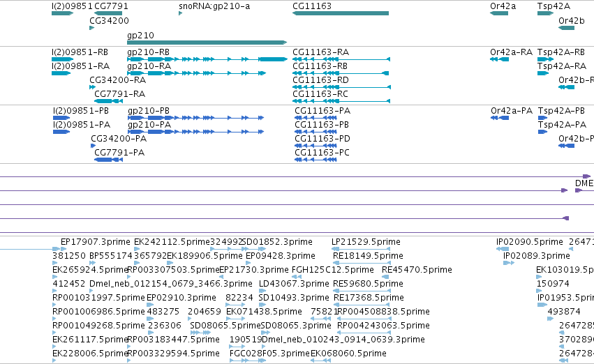Screen dimensions: 594x364
Task: Select the Tsp42A-RB transcript label
Action: click(561, 52)
